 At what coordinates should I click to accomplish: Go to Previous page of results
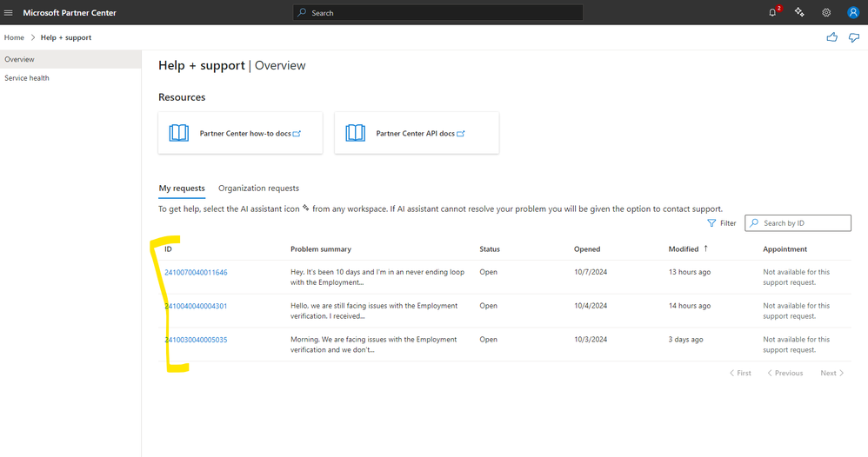coord(785,373)
